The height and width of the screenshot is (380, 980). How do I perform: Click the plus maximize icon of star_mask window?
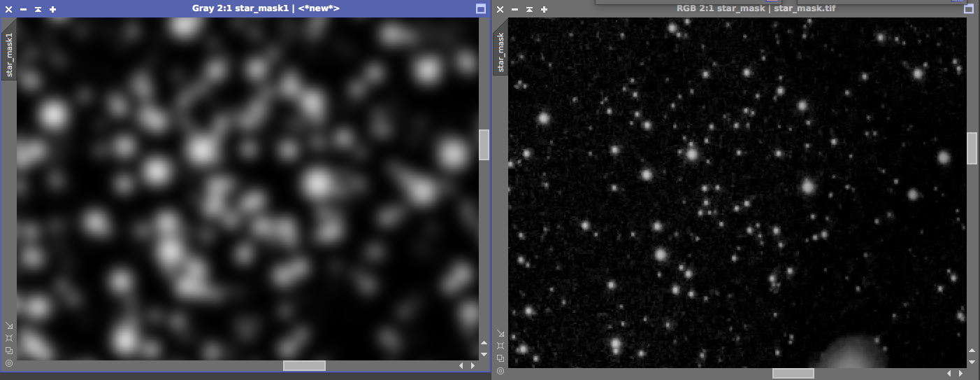click(x=545, y=9)
